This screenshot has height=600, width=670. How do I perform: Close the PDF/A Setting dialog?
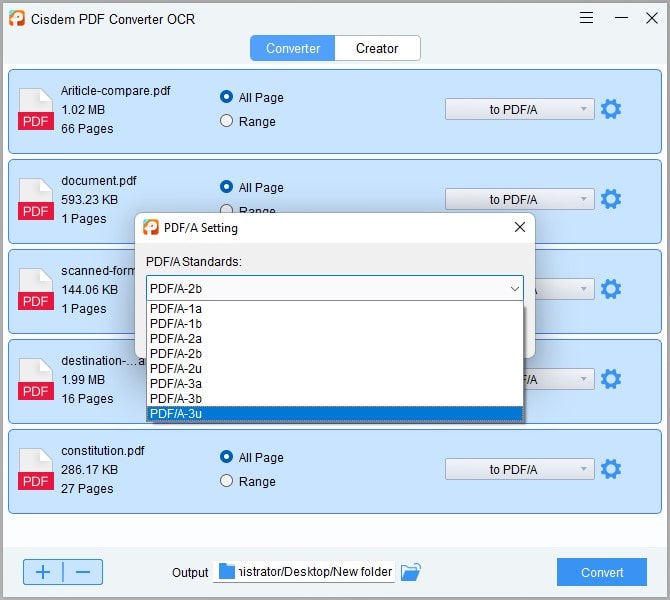520,227
